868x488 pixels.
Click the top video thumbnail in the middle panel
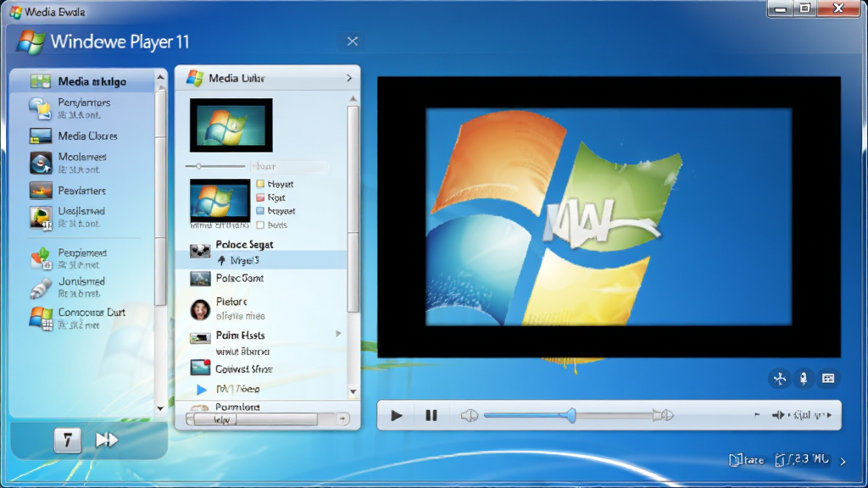tap(231, 125)
